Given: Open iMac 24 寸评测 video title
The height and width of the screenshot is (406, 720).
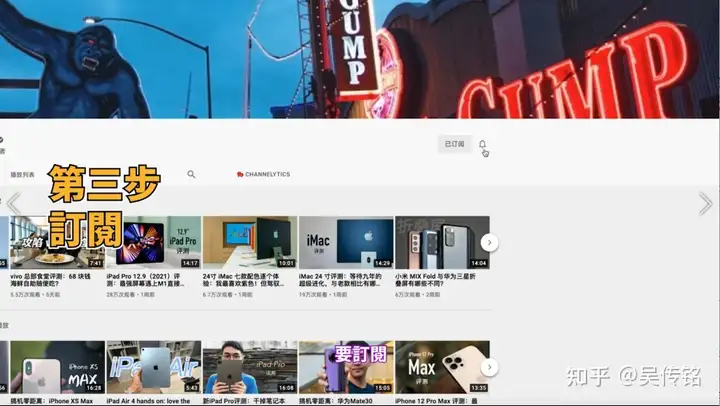Looking at the screenshot, I should pos(340,280).
